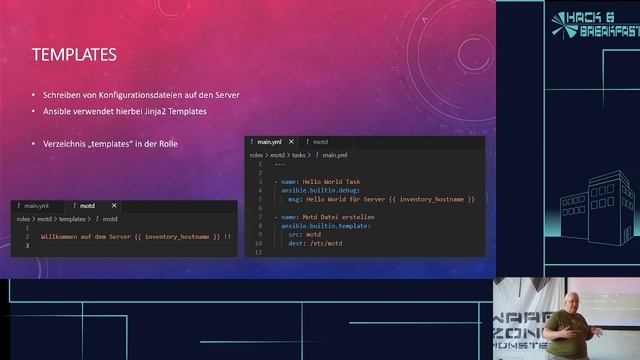Select the active main.yml tab in the tasks editor

[269, 142]
